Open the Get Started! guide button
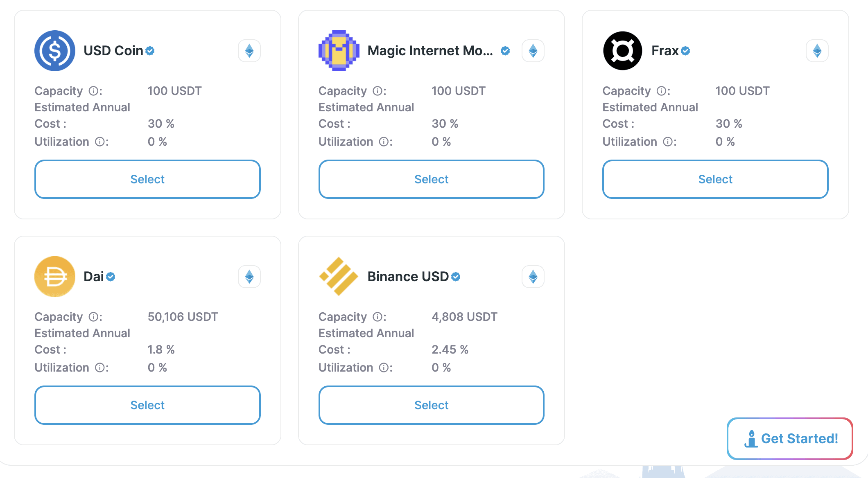Screen dimensions: 868x478 (790, 439)
